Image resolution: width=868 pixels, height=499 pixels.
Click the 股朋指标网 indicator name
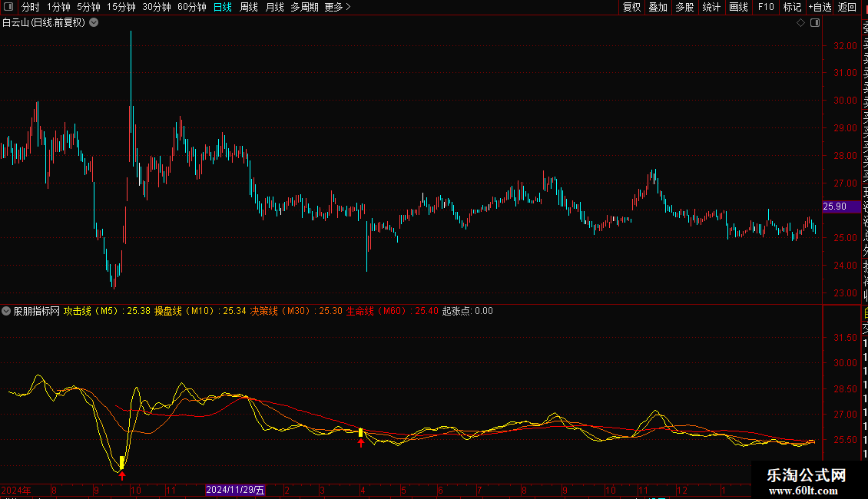[x=37, y=311]
